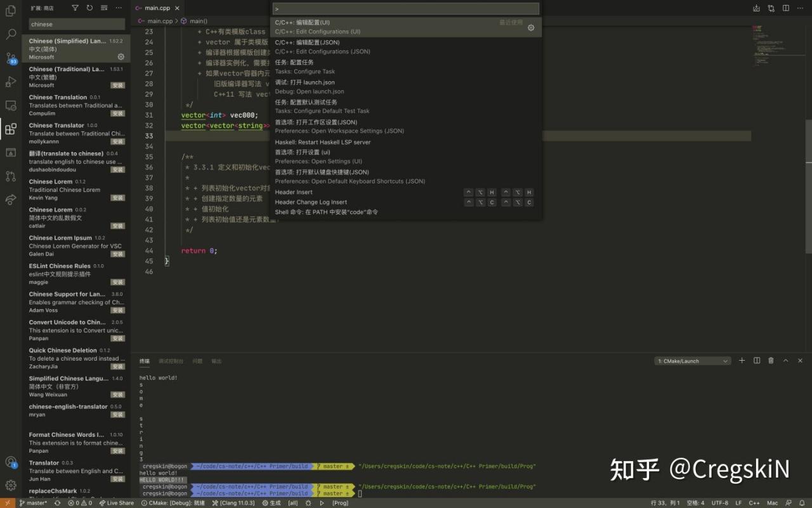Click the 生成 build button in status bar

coord(271,503)
